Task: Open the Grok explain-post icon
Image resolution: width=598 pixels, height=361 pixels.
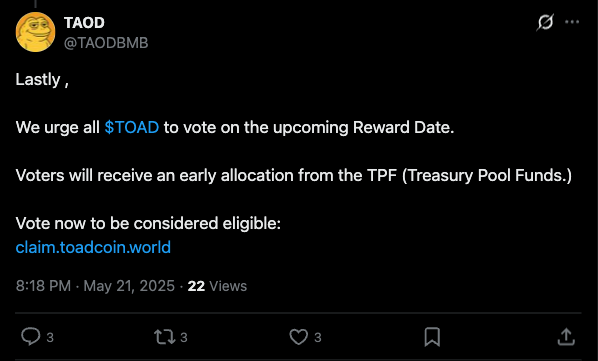Action: pos(545,22)
